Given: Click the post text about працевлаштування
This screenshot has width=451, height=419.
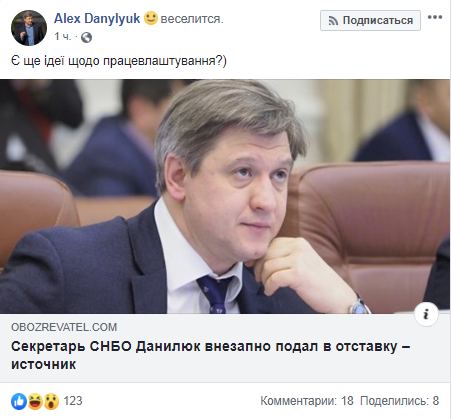Looking at the screenshot, I should (119, 61).
